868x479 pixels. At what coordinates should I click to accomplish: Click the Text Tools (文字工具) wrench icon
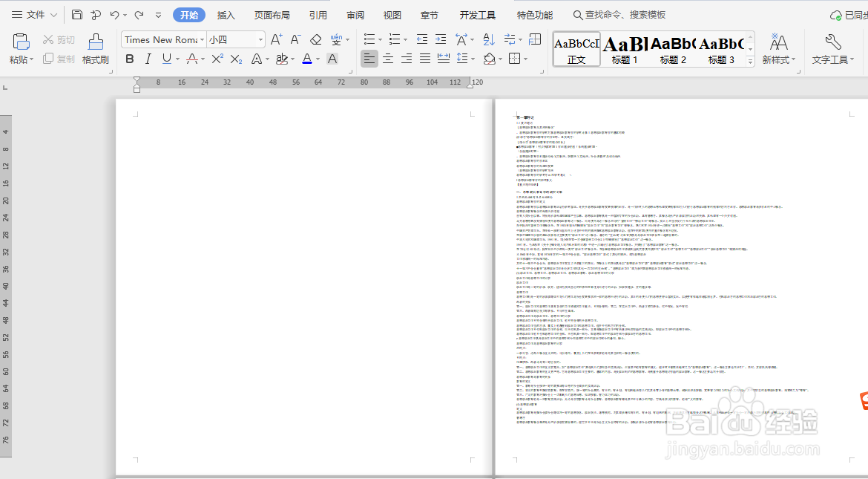pos(832,42)
